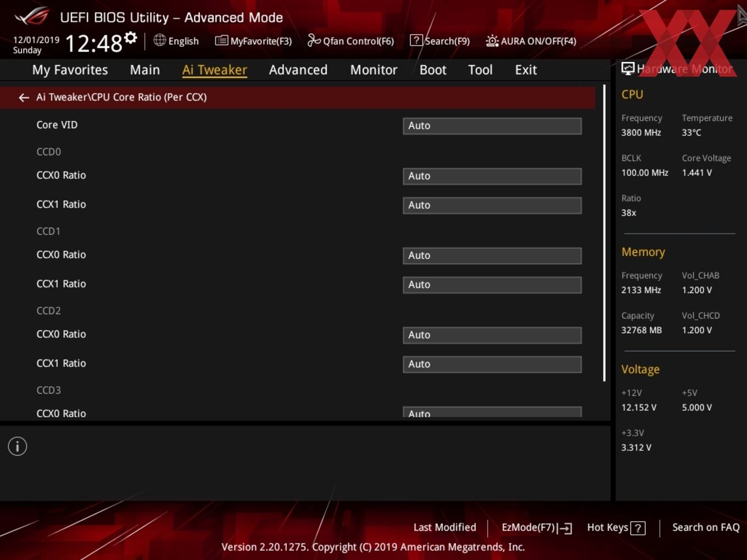Click the Search question mark icon
Screen dimensions: 747x560
[x=416, y=40]
